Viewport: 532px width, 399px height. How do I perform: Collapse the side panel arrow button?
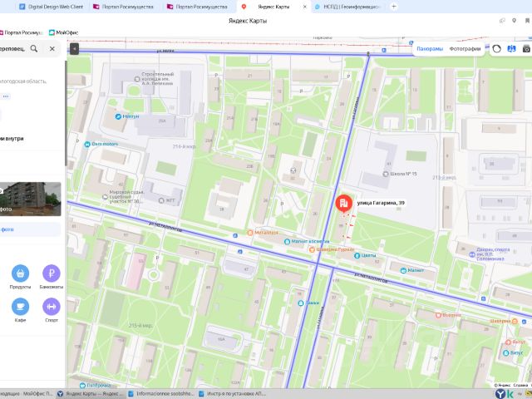coord(74,49)
